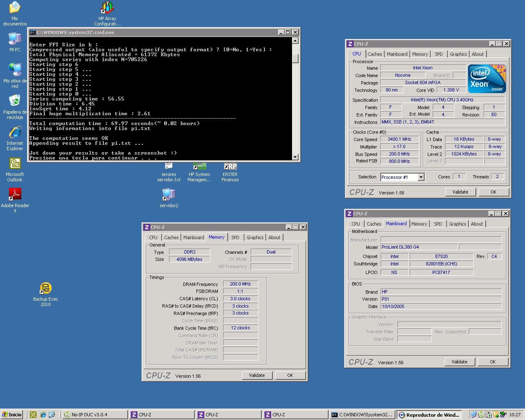Switch to cmd.exe taskbar item
The width and height of the screenshot is (525, 420).
pos(363,415)
